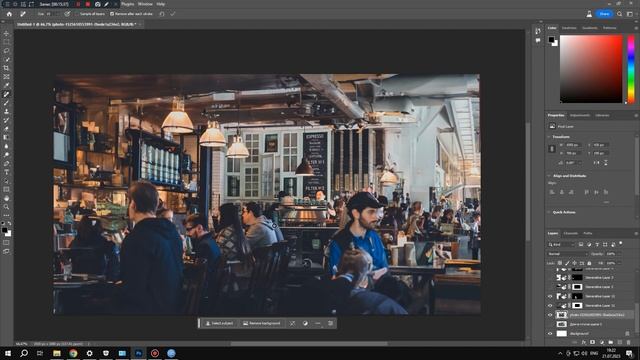Select the Eraser tool
The width and height of the screenshot is (640, 360).
6,129
